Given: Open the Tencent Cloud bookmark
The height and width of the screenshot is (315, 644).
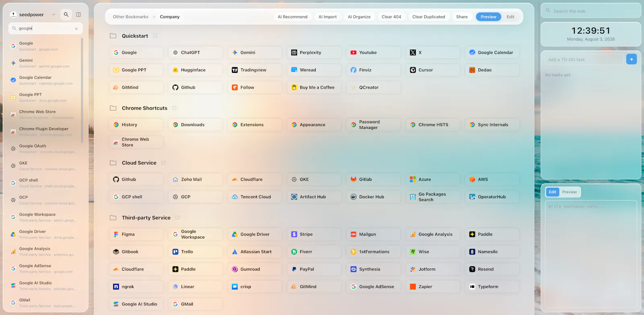Looking at the screenshot, I should coord(255,197).
